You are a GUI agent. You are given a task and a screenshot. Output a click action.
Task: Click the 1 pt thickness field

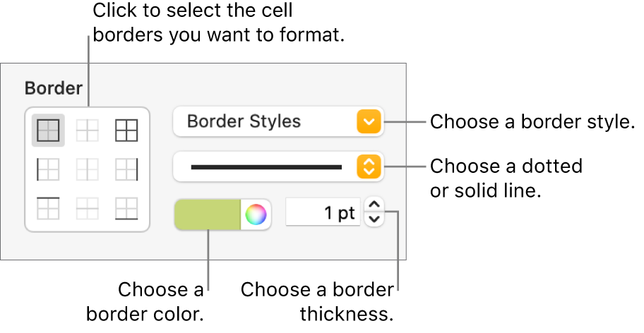tap(323, 213)
